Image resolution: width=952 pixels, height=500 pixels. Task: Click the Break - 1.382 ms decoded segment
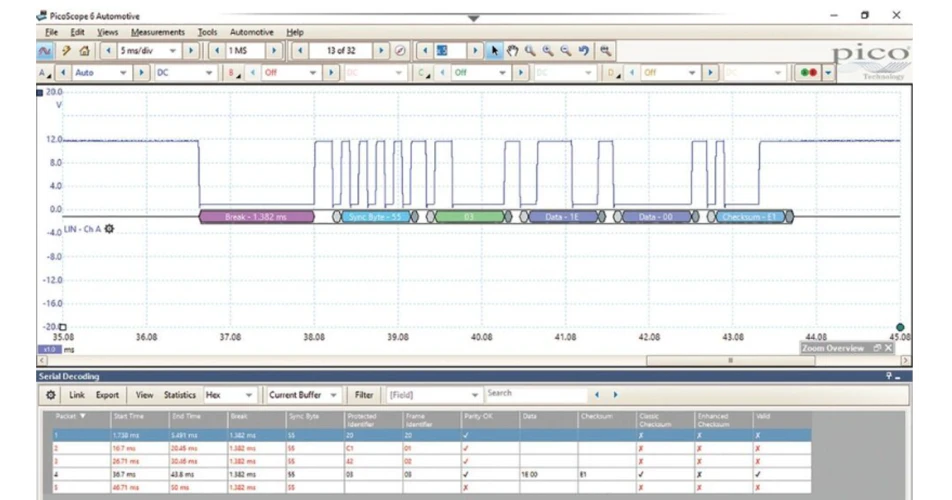(x=256, y=217)
